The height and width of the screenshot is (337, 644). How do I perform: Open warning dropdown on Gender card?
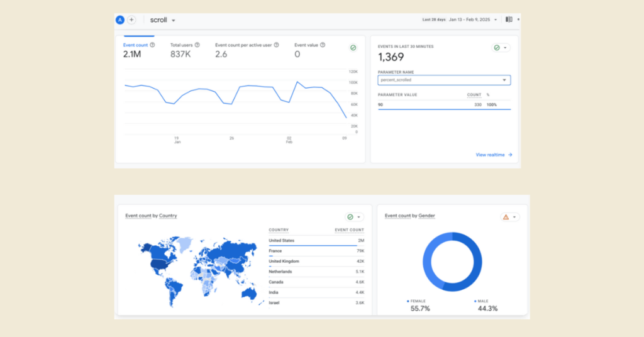point(509,217)
